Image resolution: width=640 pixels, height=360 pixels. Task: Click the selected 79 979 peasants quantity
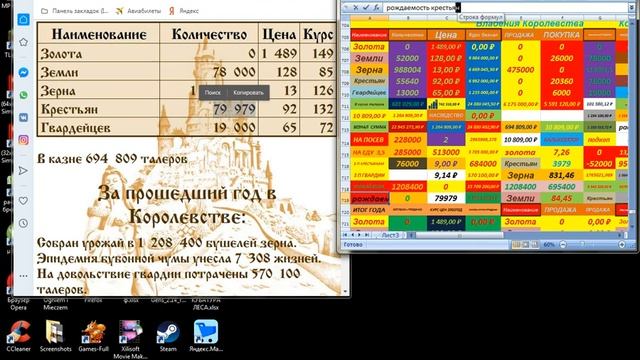click(x=234, y=109)
